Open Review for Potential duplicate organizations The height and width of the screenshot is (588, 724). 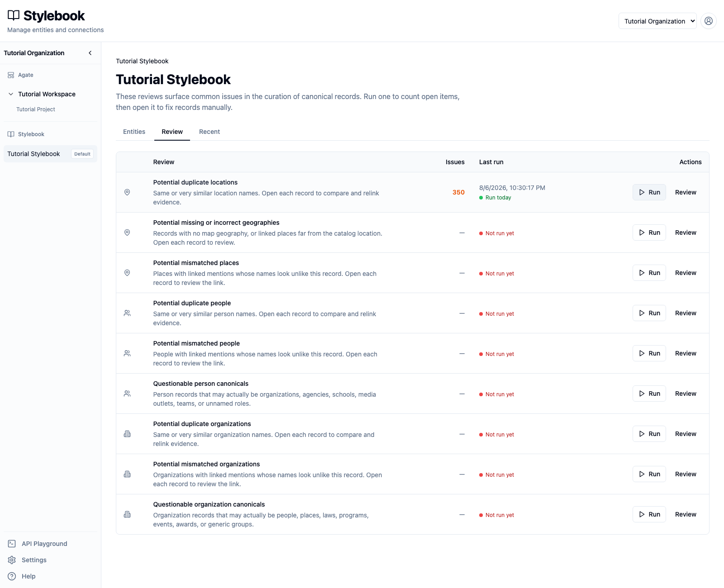click(x=686, y=434)
